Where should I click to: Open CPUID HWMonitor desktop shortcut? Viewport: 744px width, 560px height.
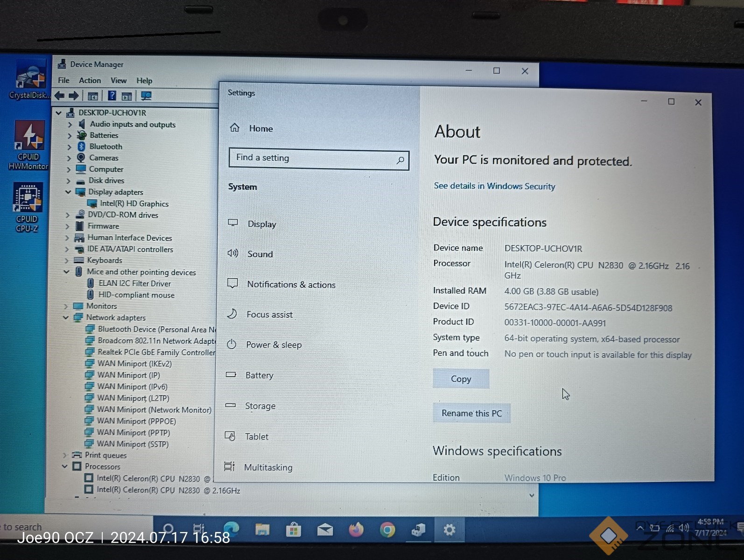click(28, 145)
